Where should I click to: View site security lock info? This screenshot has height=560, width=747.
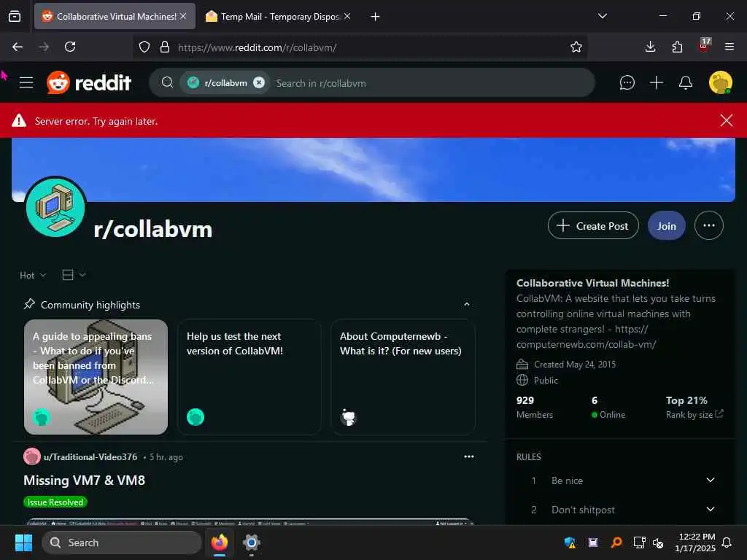pos(165,47)
